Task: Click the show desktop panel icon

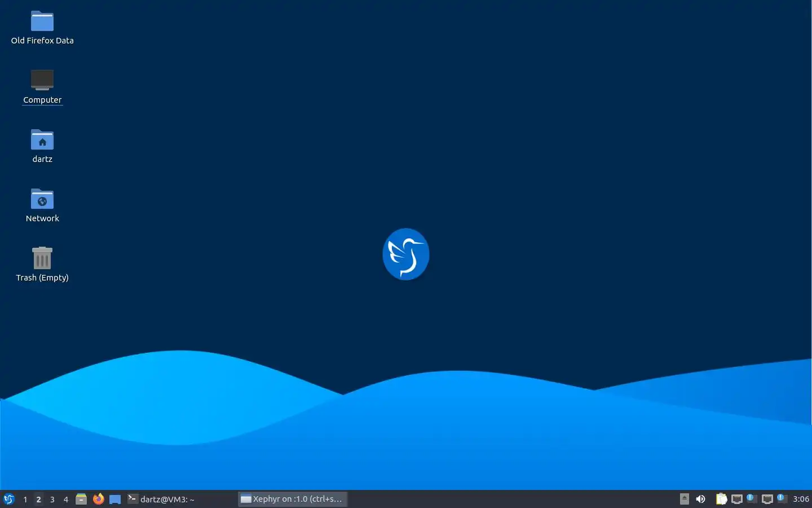Action: (115, 499)
